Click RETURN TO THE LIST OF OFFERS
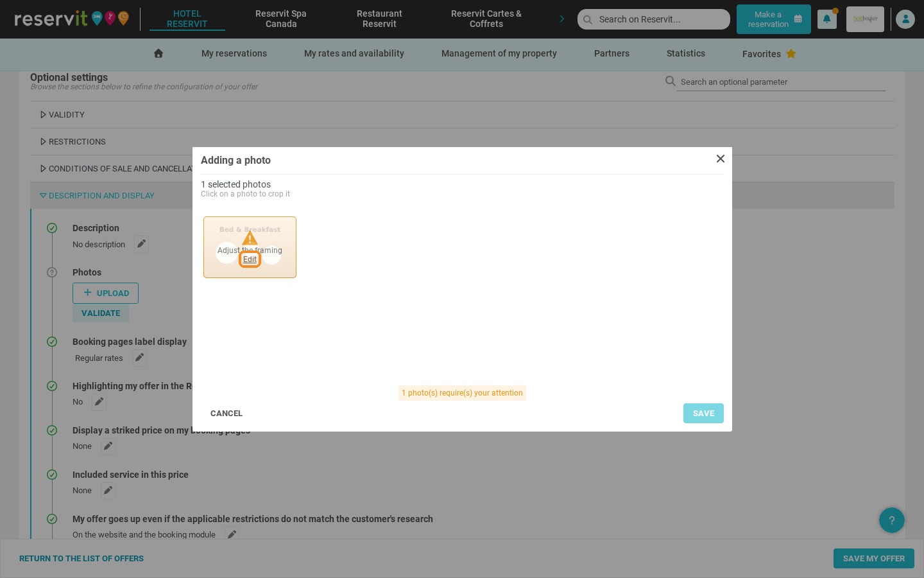Image resolution: width=924 pixels, height=578 pixels. [81, 559]
